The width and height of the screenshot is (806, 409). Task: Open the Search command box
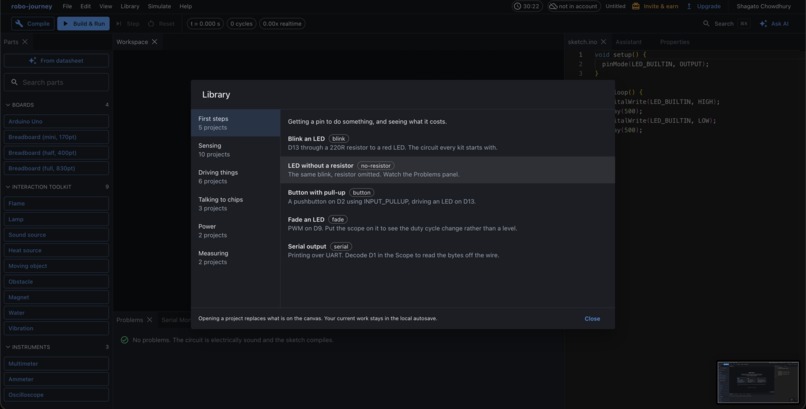point(725,24)
